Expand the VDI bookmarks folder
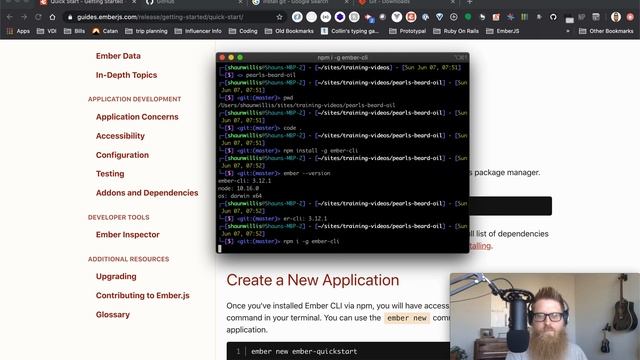 click(x=47, y=31)
